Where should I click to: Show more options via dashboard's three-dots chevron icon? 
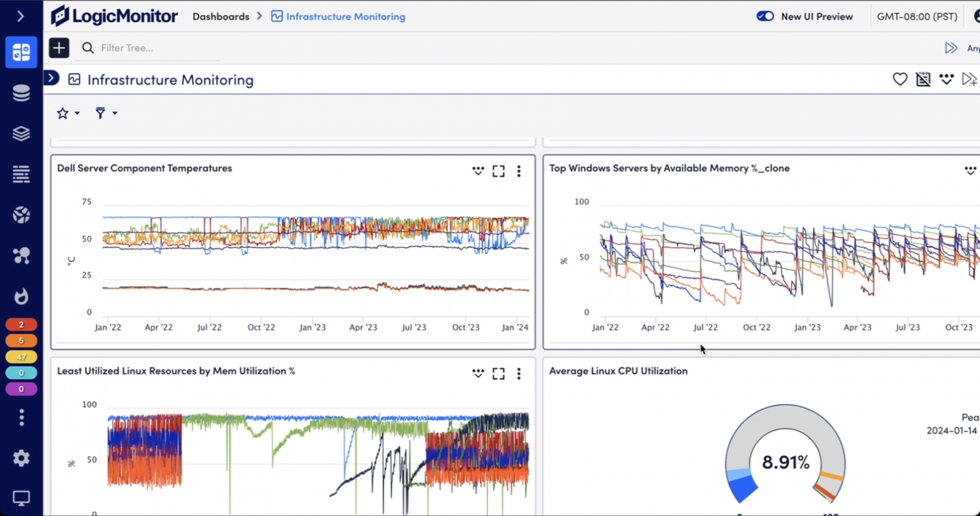coord(946,79)
